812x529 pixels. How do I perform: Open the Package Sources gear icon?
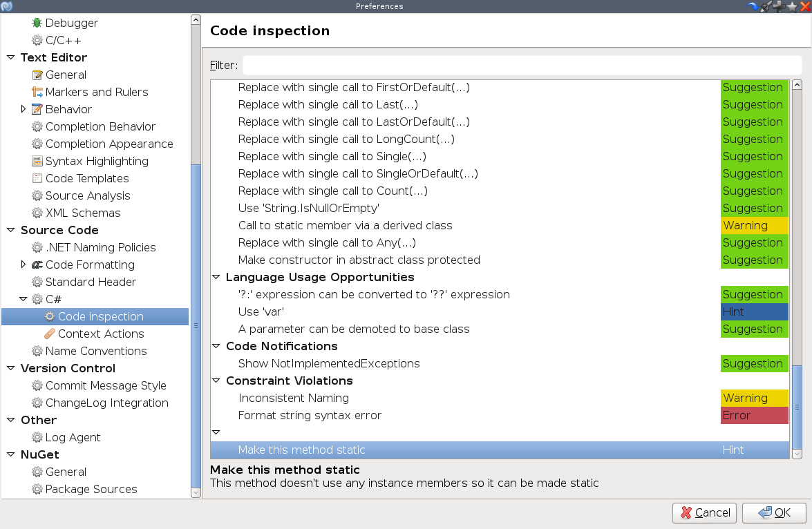pos(37,489)
